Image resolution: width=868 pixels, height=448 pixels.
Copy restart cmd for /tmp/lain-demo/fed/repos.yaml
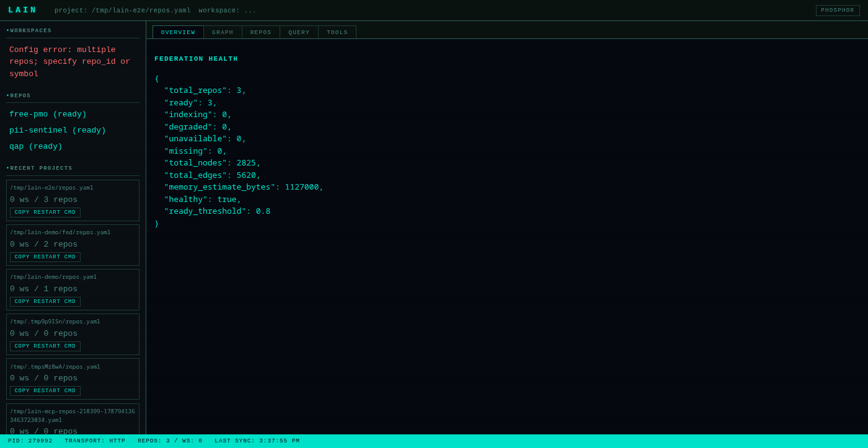(x=45, y=257)
